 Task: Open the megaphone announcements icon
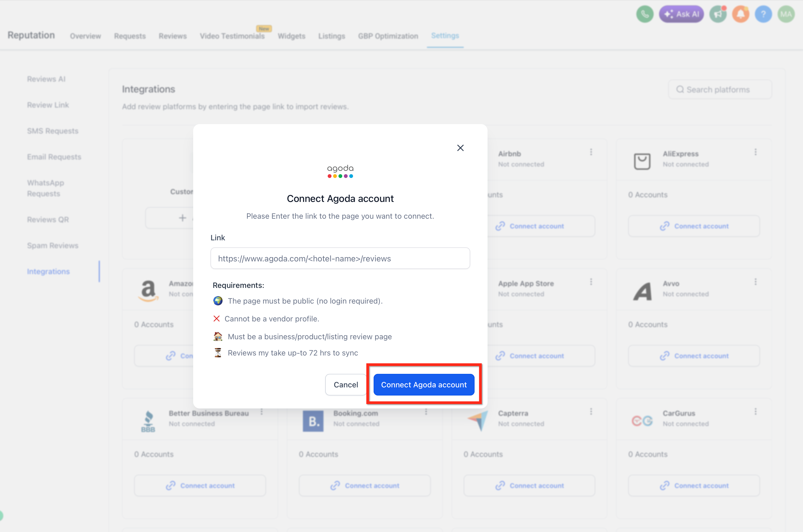(718, 14)
